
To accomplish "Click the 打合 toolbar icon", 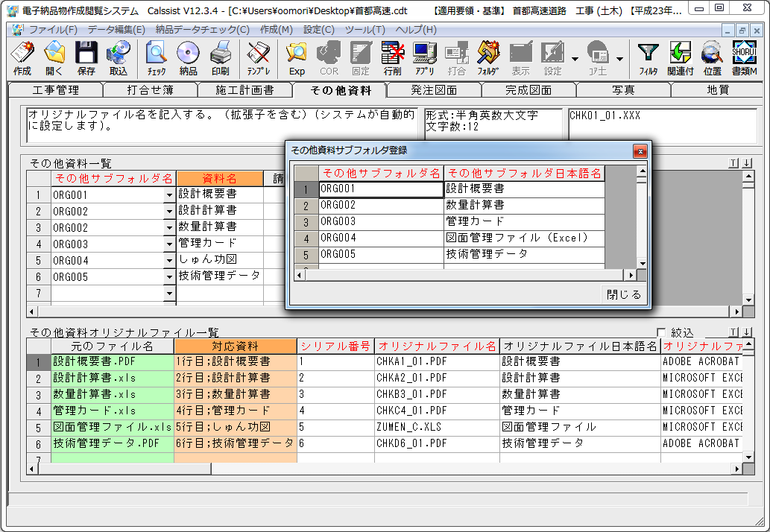I will point(457,58).
